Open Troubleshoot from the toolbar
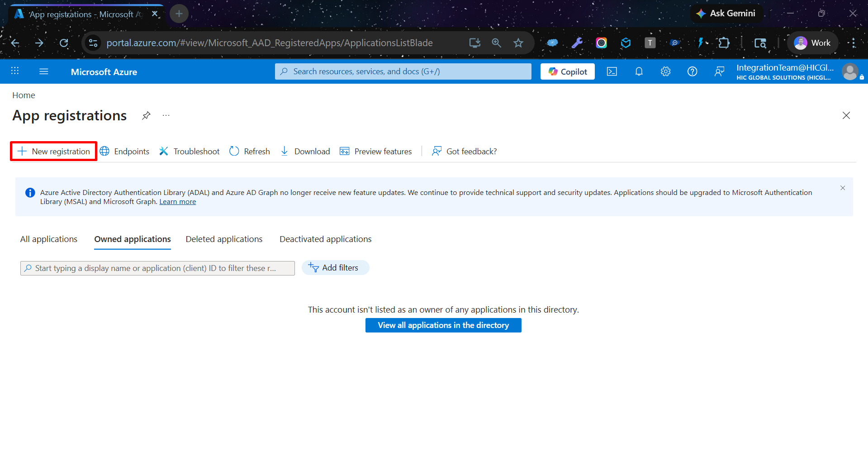The image size is (868, 456). [x=189, y=151]
